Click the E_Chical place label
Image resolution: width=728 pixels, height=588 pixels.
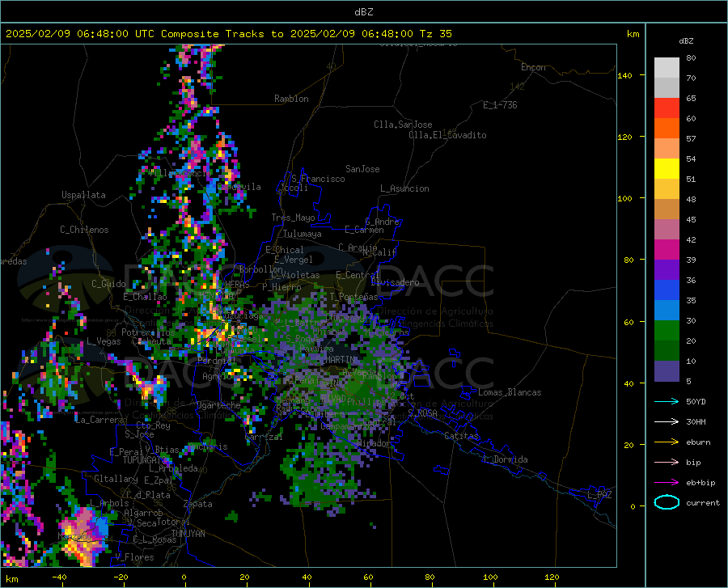pos(284,250)
